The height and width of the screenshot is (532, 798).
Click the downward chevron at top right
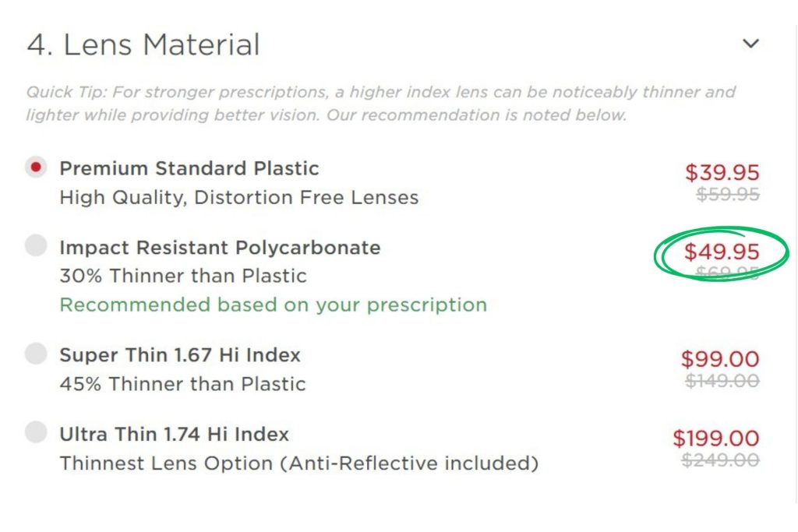coord(750,43)
